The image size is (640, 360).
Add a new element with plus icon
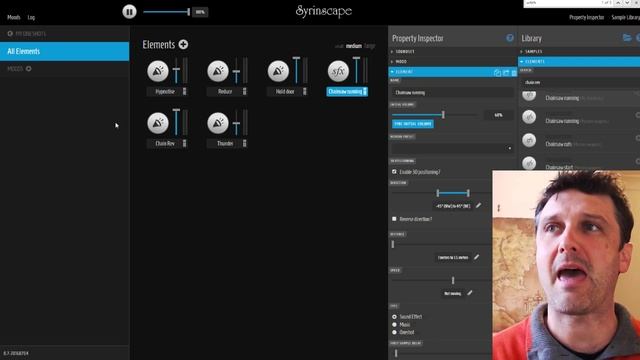(x=183, y=44)
